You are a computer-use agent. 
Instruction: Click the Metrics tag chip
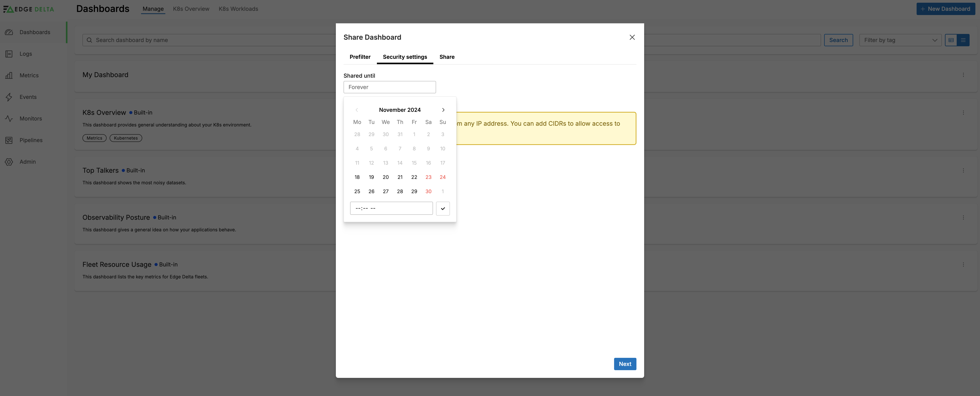click(x=94, y=138)
